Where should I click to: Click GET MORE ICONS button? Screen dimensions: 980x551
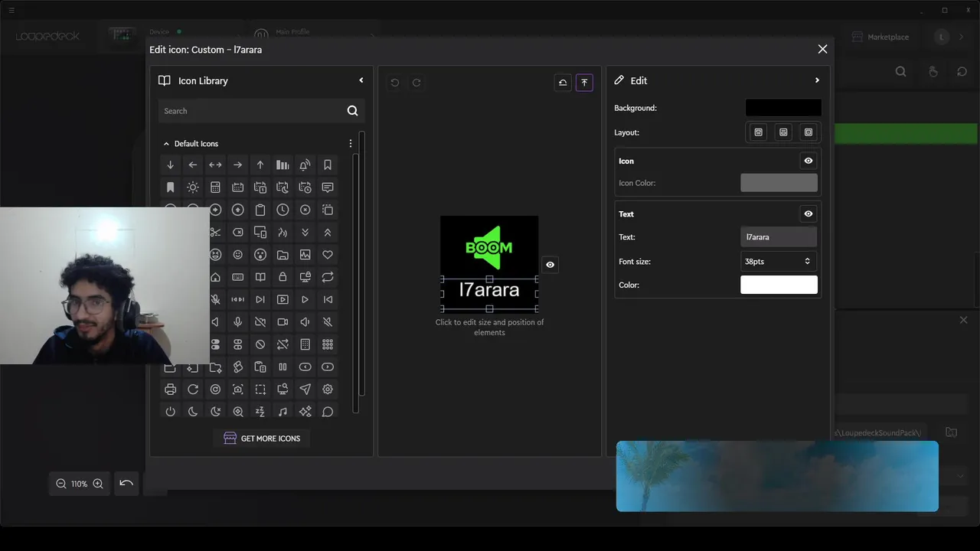tap(262, 439)
